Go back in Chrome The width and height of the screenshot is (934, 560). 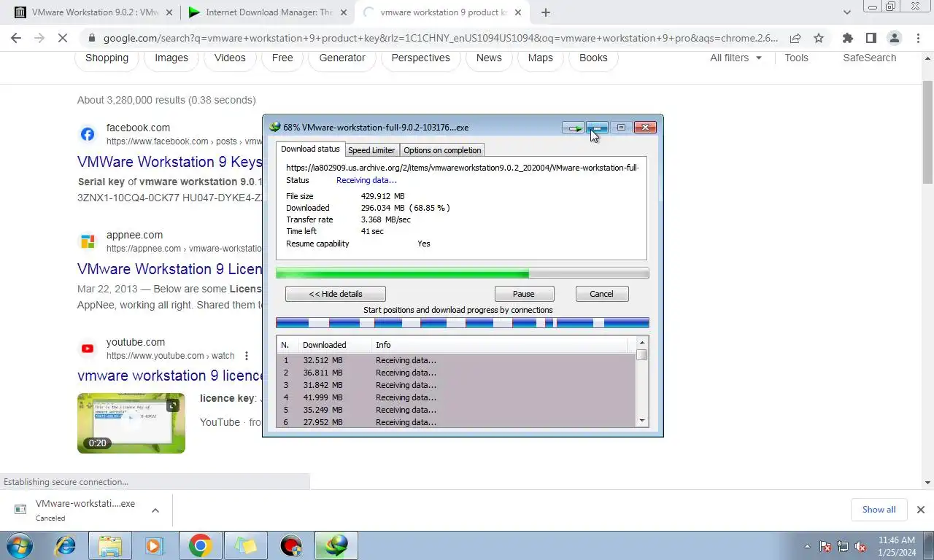coord(16,39)
